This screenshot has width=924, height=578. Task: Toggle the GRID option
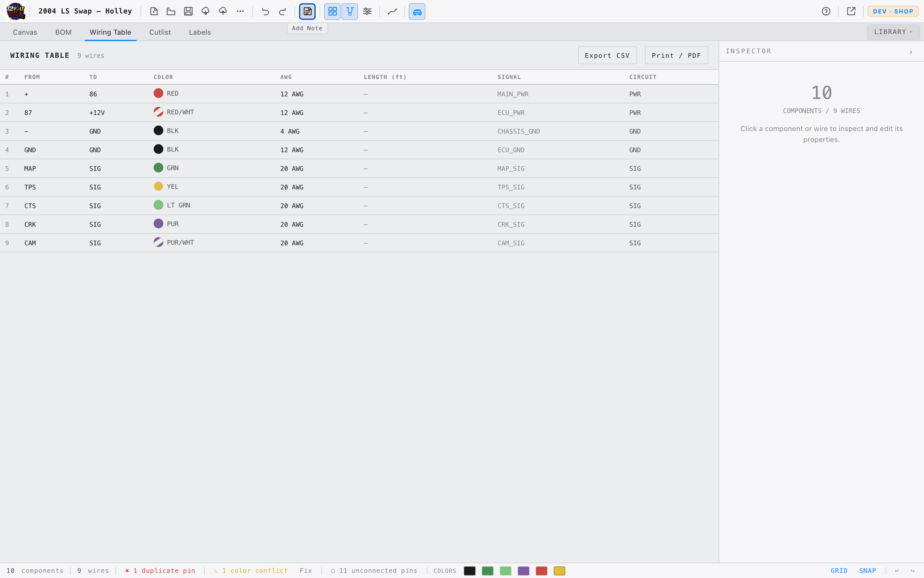tap(839, 571)
